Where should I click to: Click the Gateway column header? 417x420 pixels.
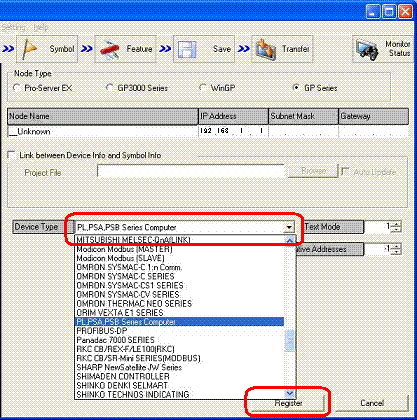[374, 116]
